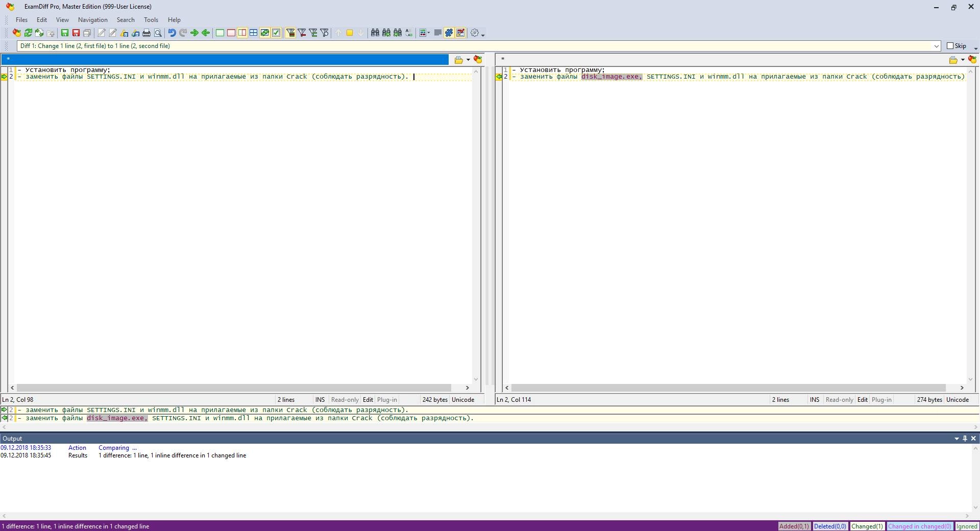
Task: Click the Redo grey arrow icon
Action: coord(183,33)
